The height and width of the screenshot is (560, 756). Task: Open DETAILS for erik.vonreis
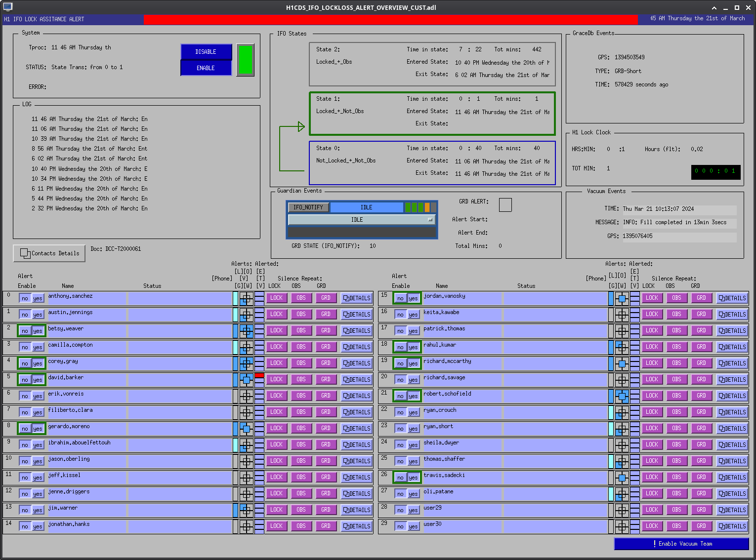point(357,396)
